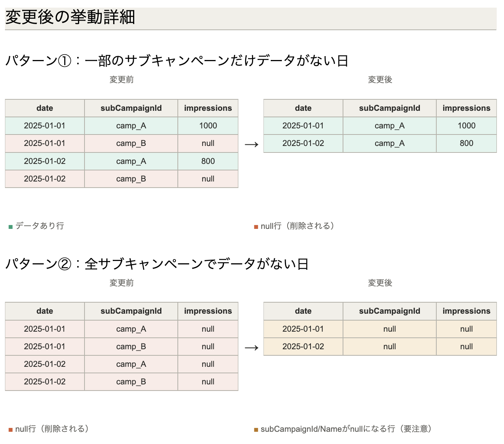Click the パターン② section heading
504x444 pixels.
click(157, 264)
